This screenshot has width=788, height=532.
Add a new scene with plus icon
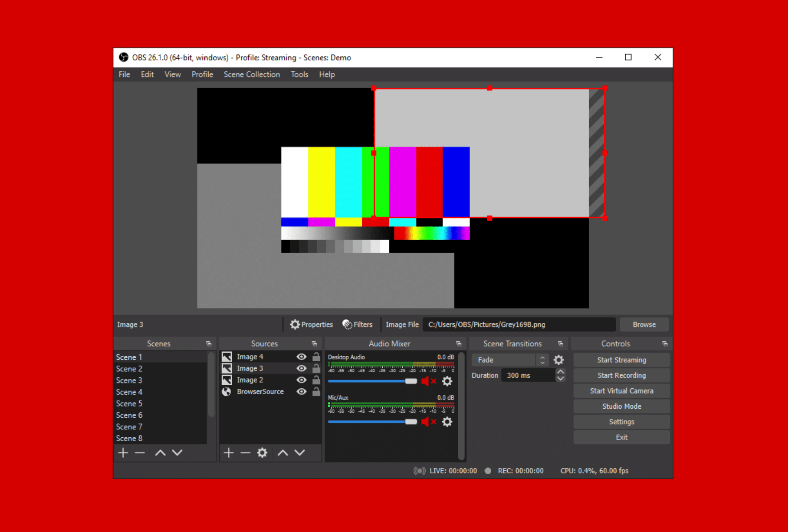(123, 453)
